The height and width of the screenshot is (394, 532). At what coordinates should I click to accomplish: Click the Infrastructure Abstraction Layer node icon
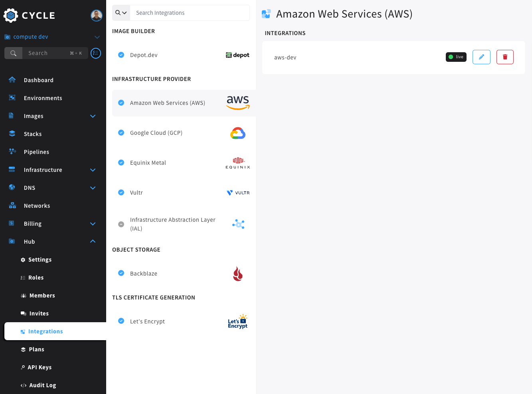238,224
